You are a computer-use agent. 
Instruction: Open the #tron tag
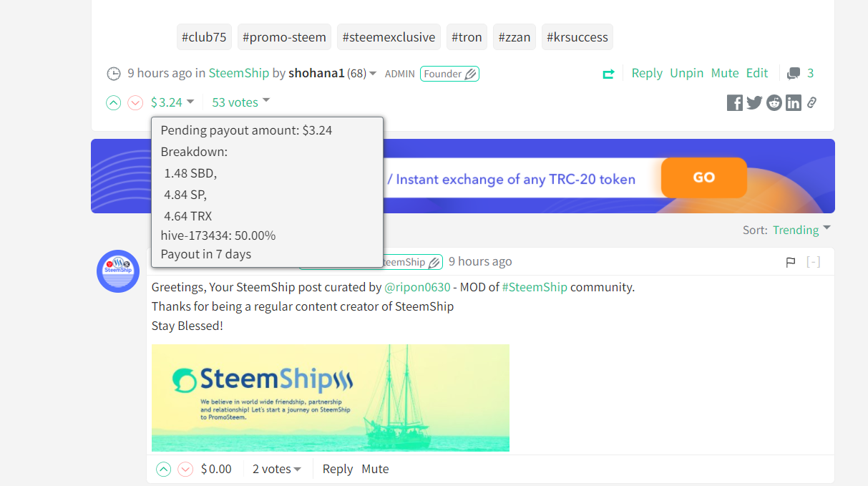pos(467,37)
